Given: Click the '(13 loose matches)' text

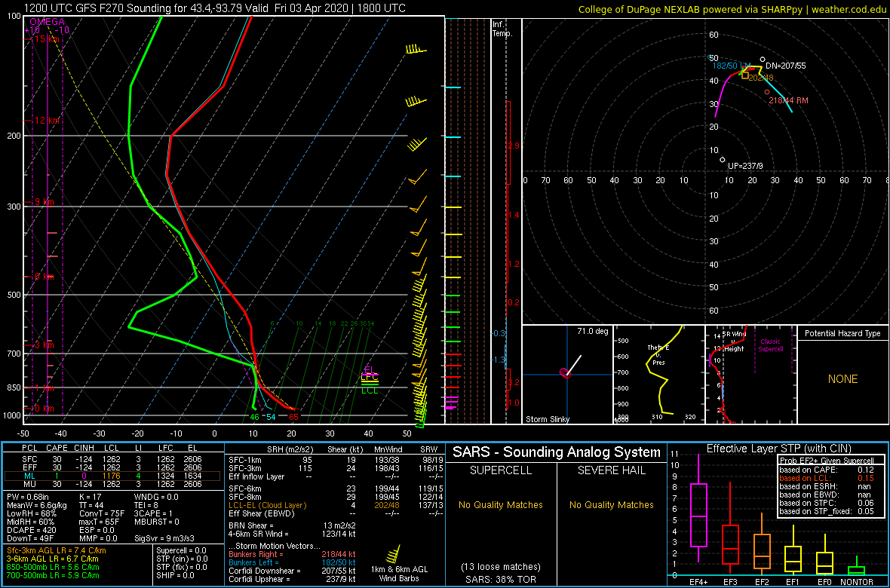Looking at the screenshot, I should coord(501,566).
